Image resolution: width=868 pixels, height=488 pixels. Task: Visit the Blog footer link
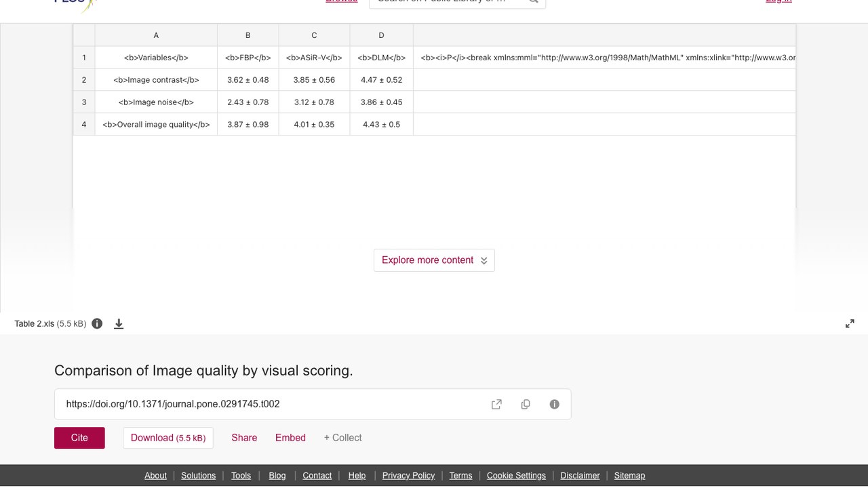277,476
